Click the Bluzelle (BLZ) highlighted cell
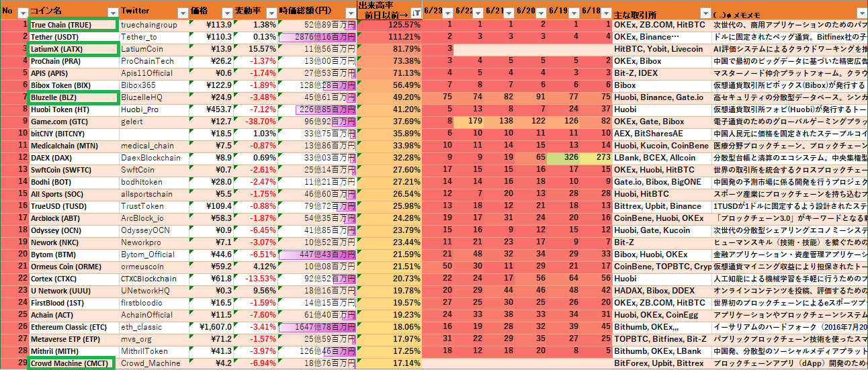Viewport: 868px width, 370px height. (x=73, y=97)
